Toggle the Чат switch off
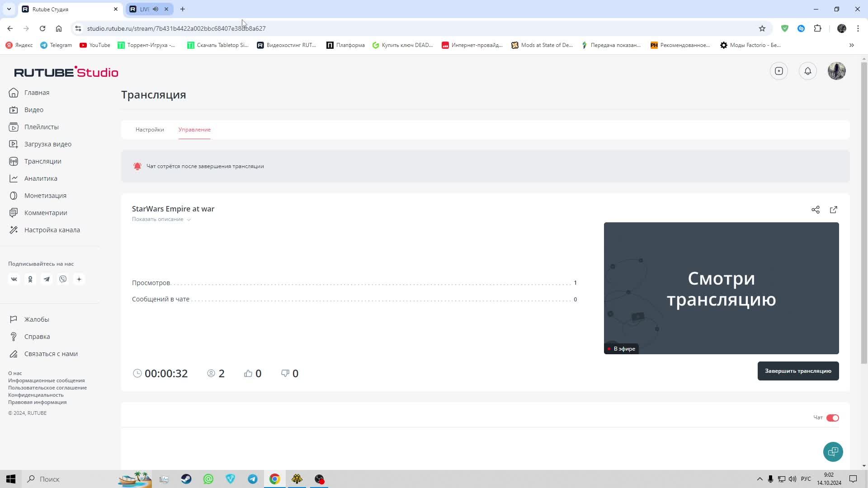The height and width of the screenshot is (488, 868). pyautogui.click(x=832, y=418)
